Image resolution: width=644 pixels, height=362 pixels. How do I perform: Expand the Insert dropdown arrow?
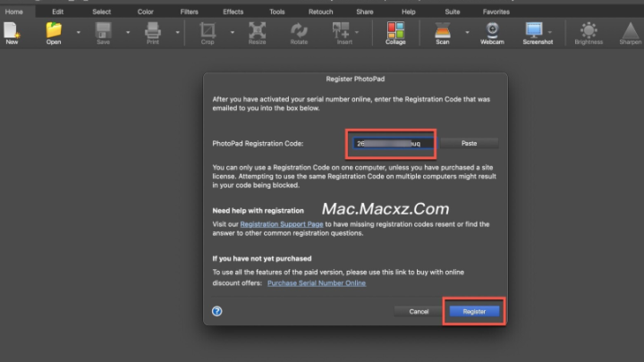point(357,32)
